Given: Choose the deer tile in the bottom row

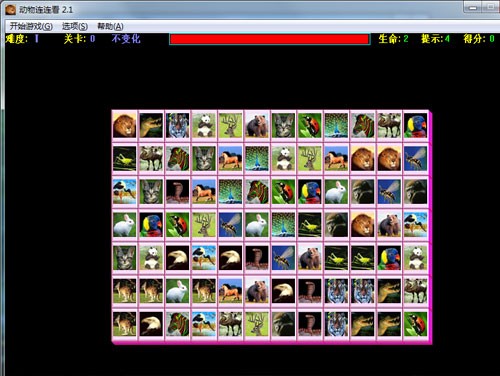Looking at the screenshot, I should (257, 324).
